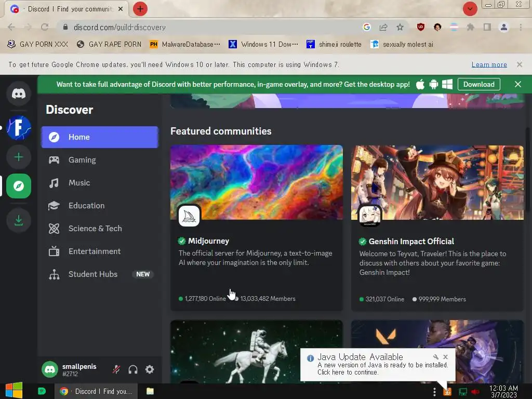The width and height of the screenshot is (532, 399).
Task: Open the File Explorer folder on the taskbar
Action: tap(150, 391)
